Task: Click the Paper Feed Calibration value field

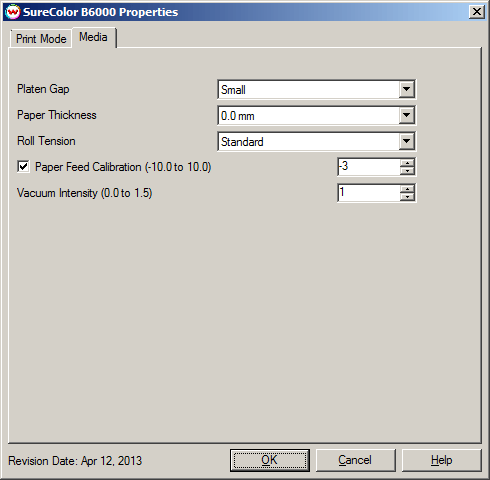Action: [x=369, y=167]
